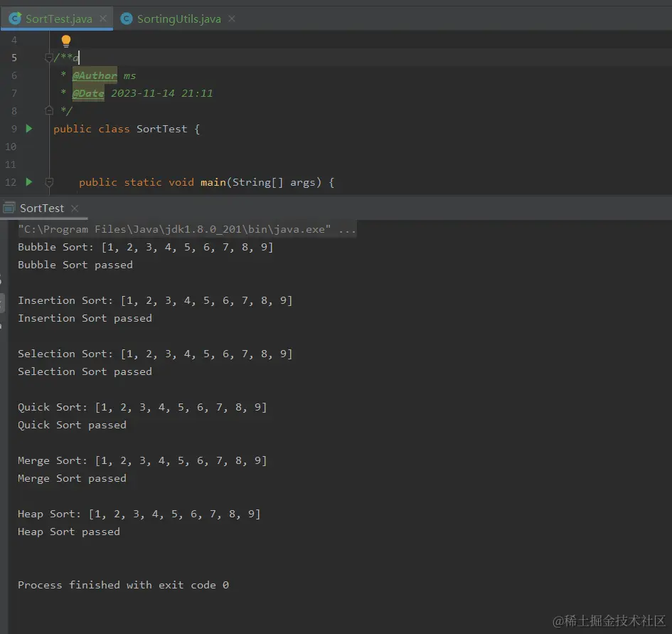Click the 'Heap Sort passed' output line
The image size is (672, 634).
coord(68,532)
